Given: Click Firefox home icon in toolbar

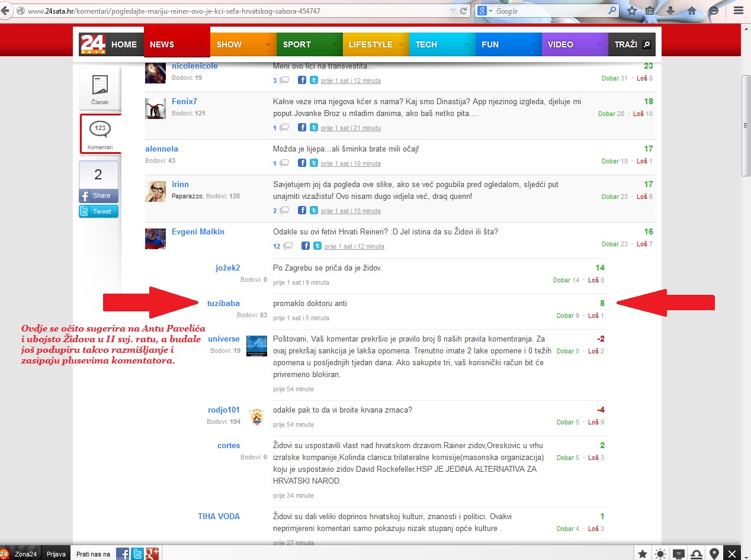Looking at the screenshot, I should 692,11.
